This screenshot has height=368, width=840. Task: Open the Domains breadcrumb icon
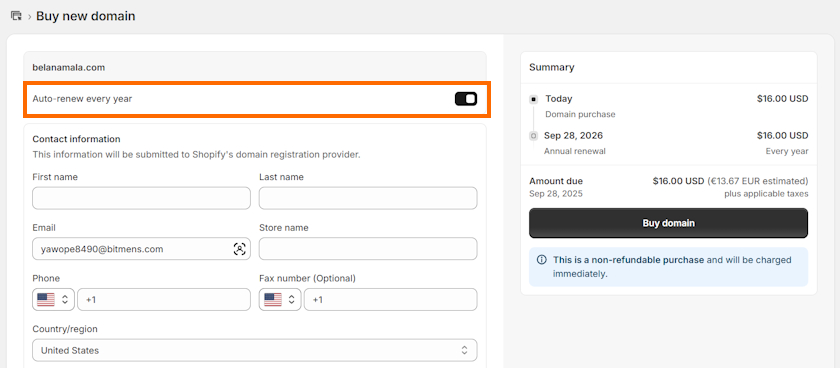tap(16, 16)
